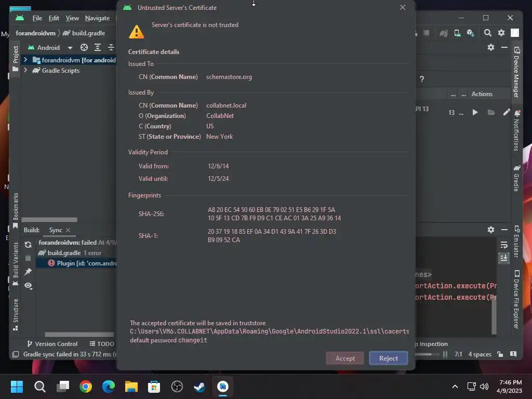The height and width of the screenshot is (399, 532).
Task: Open the Project tool window tab
Action: [15, 59]
